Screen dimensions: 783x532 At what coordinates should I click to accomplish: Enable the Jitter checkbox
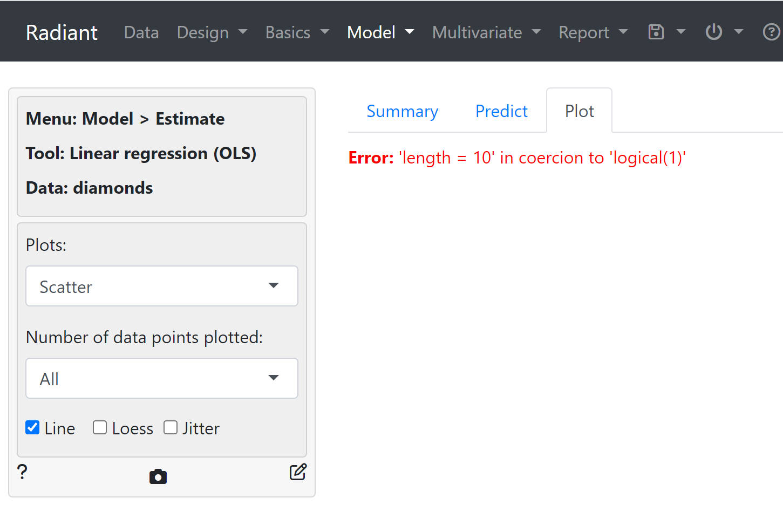tap(171, 427)
